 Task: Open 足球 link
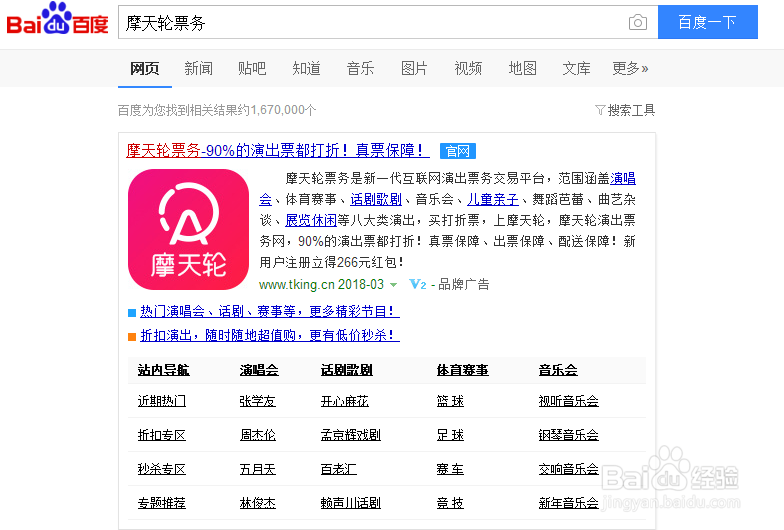coord(450,435)
